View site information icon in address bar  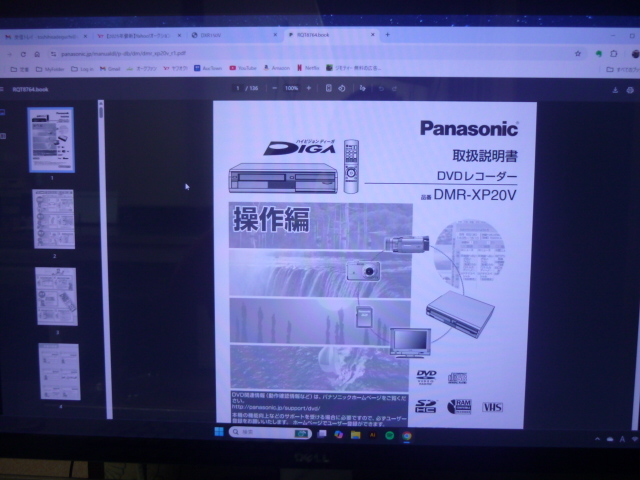53,54
